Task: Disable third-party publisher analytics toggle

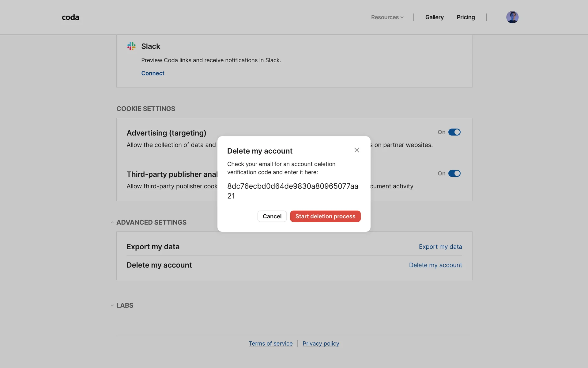Action: [x=454, y=174]
